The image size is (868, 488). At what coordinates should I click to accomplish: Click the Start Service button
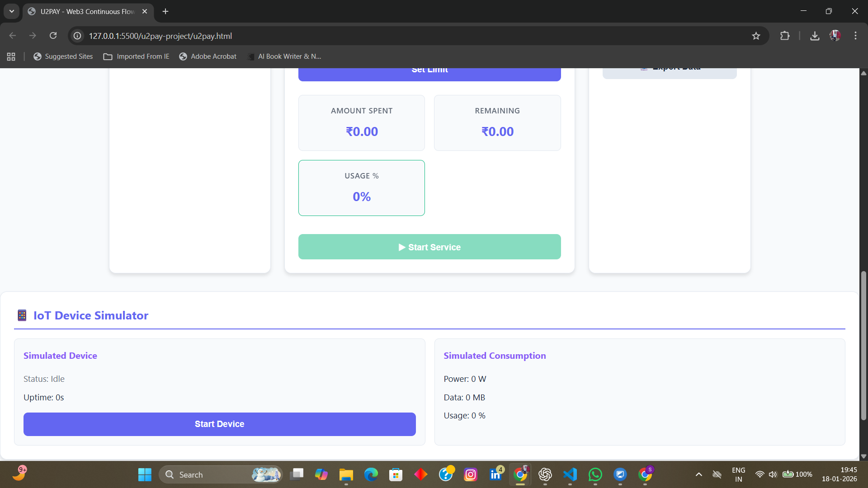pyautogui.click(x=429, y=247)
